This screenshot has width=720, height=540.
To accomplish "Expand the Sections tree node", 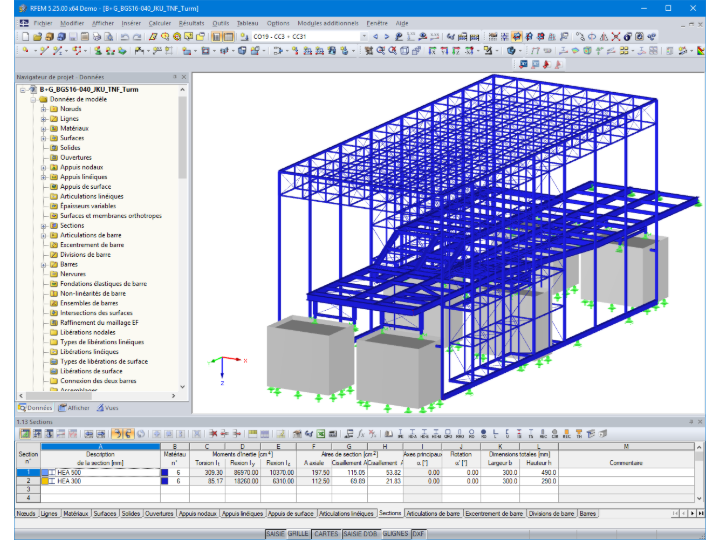I will click(x=43, y=225).
